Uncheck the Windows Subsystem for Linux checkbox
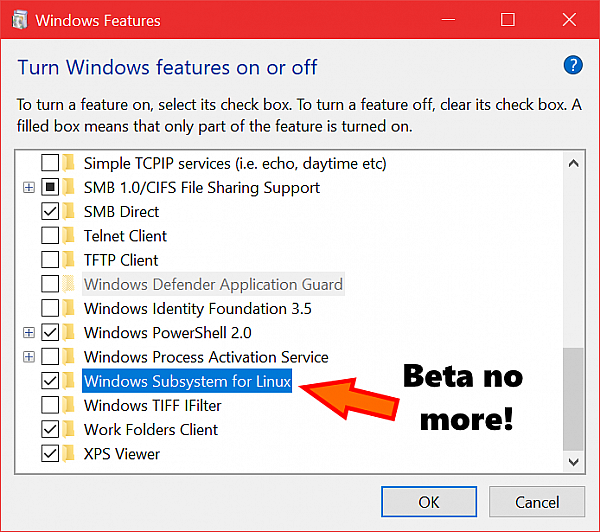This screenshot has height=532, width=600. [x=50, y=381]
